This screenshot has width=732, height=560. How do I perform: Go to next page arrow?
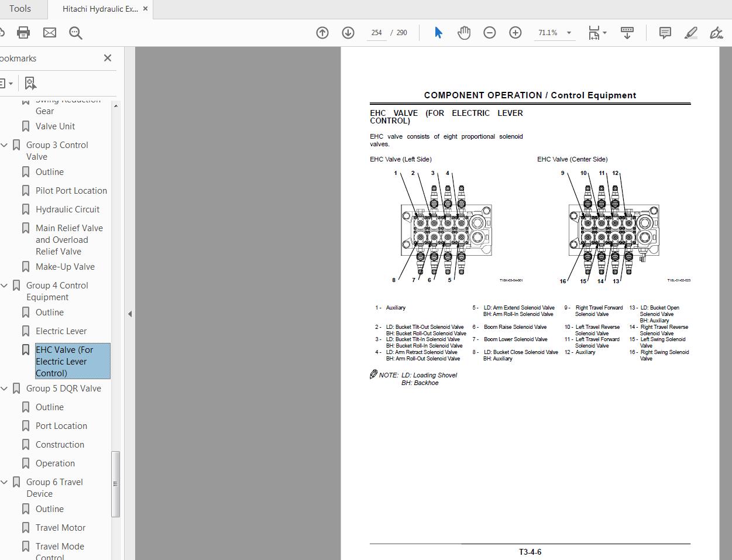[348, 33]
